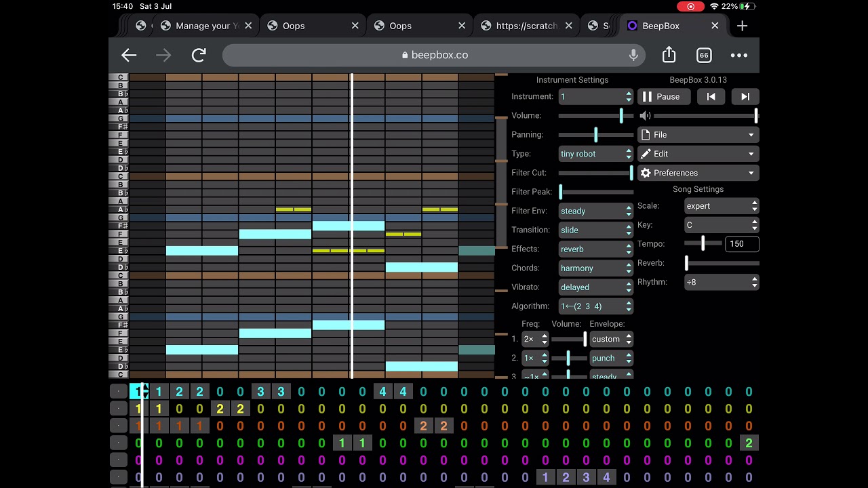The image size is (868, 488).
Task: Tap the red screen recording indicator
Action: pyautogui.click(x=691, y=6)
